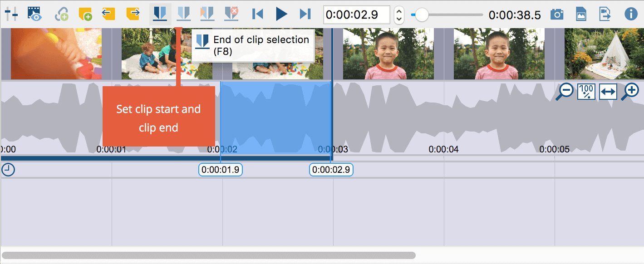Viewport: 644px width, 264px height.
Task: Select the second smiling boy thumbnail
Action: click(499, 54)
